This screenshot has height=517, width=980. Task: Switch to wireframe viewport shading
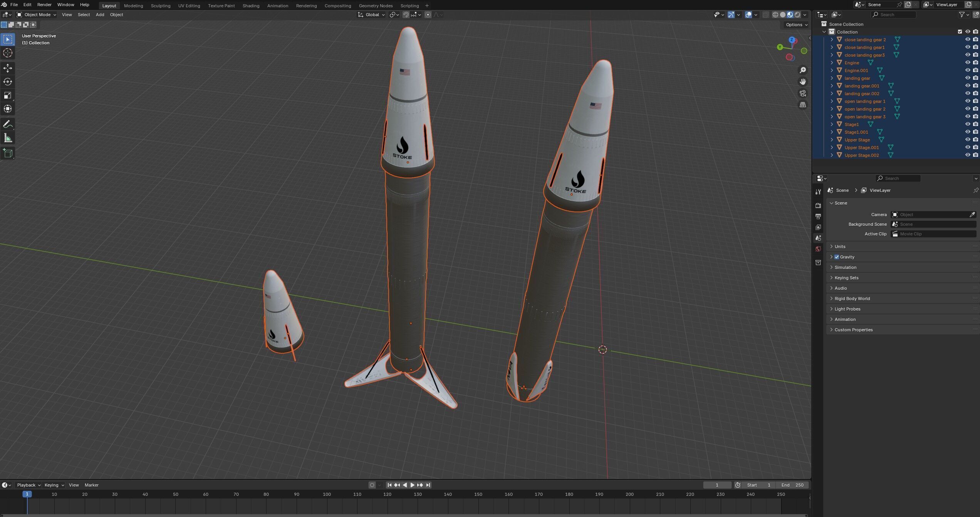(x=775, y=15)
